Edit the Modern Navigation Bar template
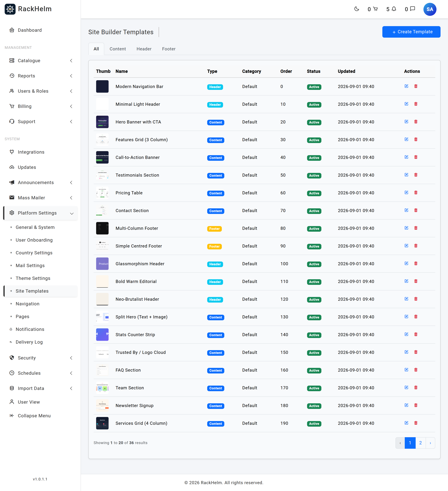This screenshot has height=491, width=448. click(x=406, y=86)
